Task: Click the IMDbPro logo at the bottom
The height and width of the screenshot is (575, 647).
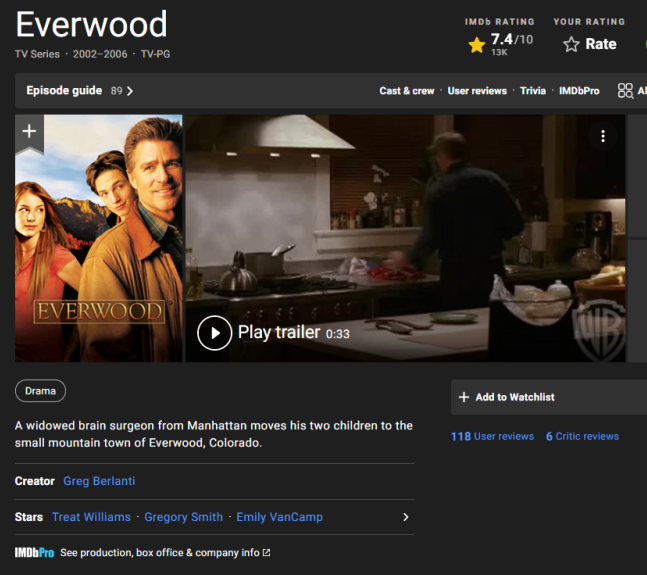Action: pyautogui.click(x=34, y=553)
